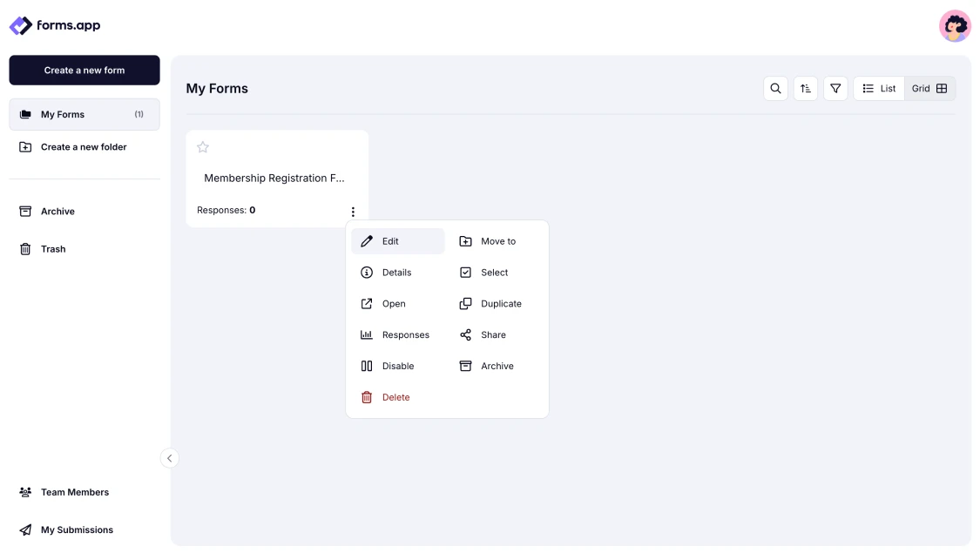The image size is (980, 553).
Task: Click the search magnifier icon
Action: pos(775,89)
